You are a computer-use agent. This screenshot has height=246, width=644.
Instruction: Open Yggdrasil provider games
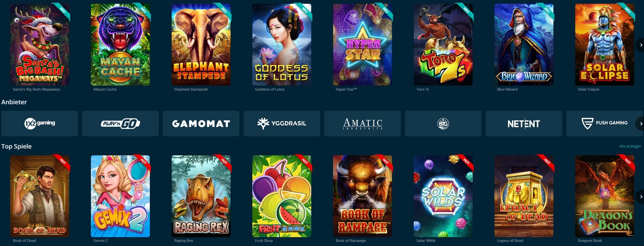point(282,123)
